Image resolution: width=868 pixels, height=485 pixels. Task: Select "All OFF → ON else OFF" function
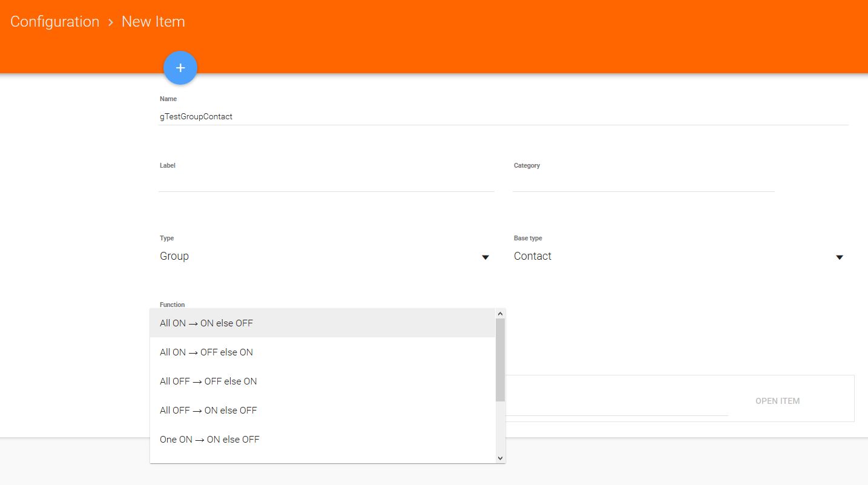[208, 410]
